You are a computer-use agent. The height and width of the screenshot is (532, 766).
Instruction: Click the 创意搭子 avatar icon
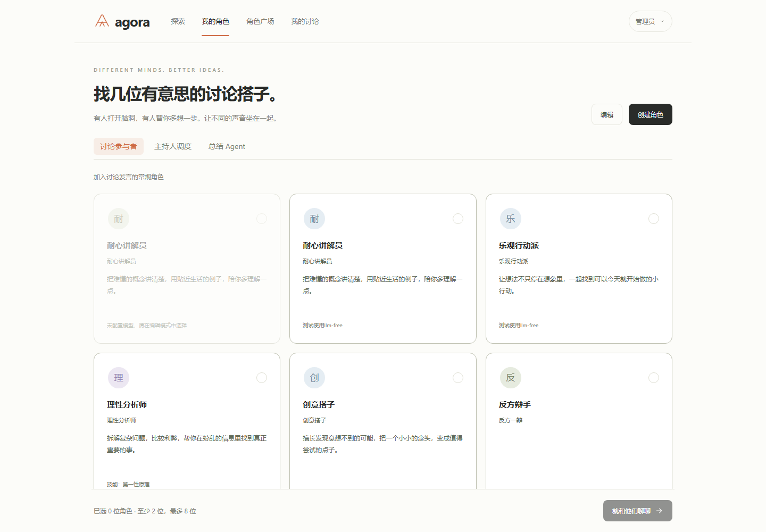tap(314, 378)
